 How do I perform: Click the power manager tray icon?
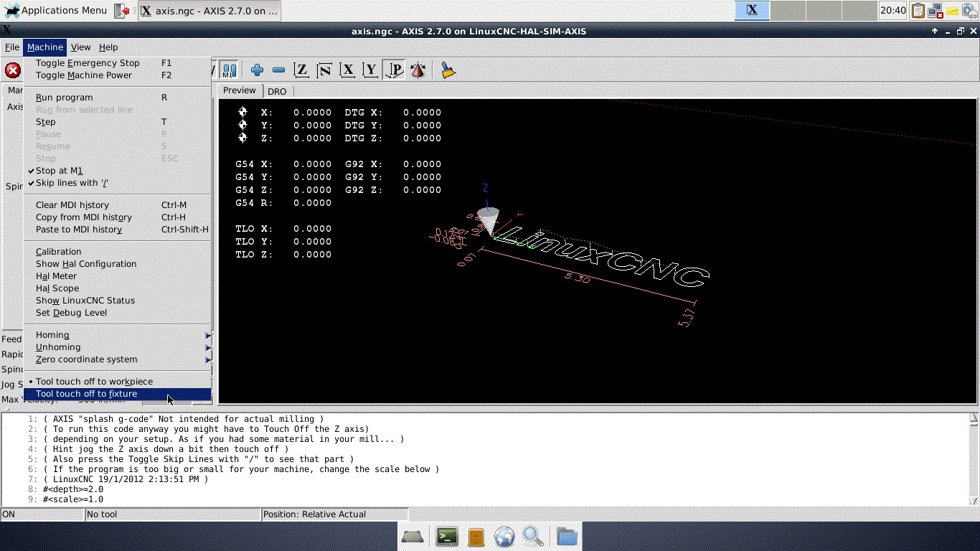coord(970,11)
